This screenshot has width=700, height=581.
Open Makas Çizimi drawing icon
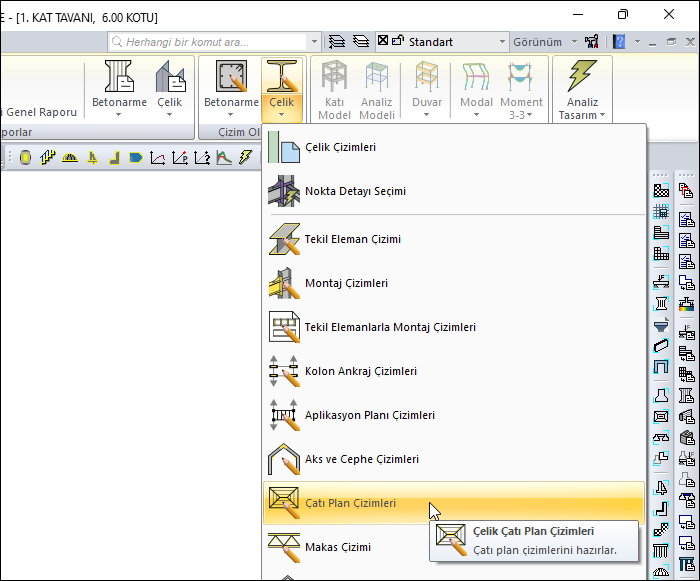click(x=284, y=548)
